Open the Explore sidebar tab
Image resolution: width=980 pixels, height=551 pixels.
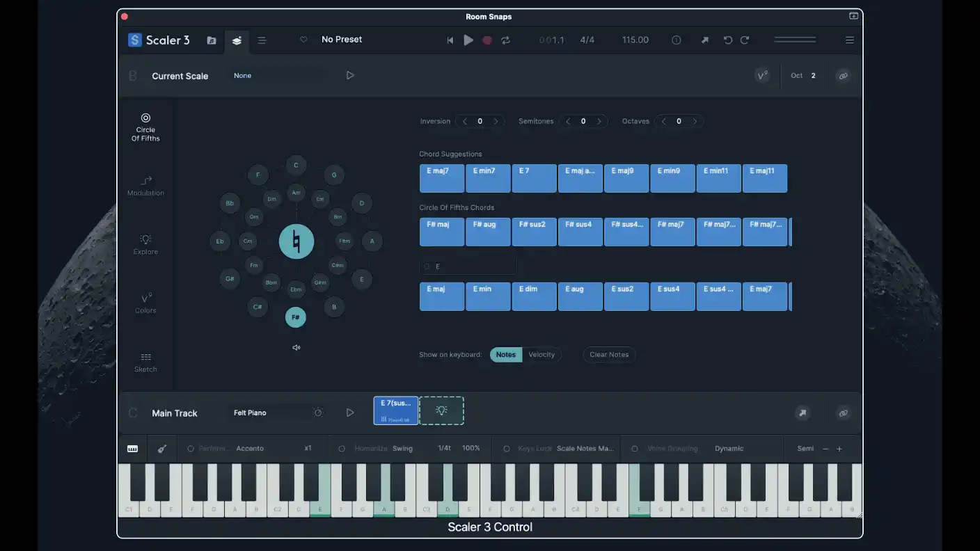point(145,244)
